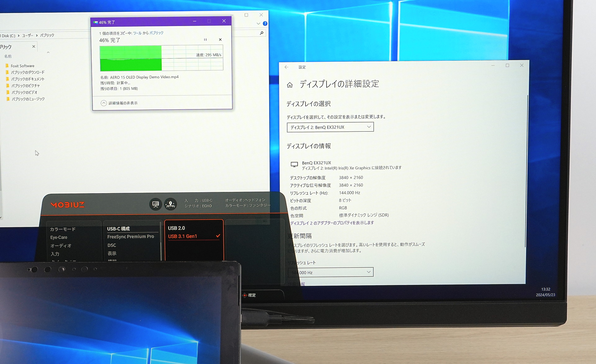
Task: Open ディスプレイ 2 adapter properties link
Action: point(332,223)
